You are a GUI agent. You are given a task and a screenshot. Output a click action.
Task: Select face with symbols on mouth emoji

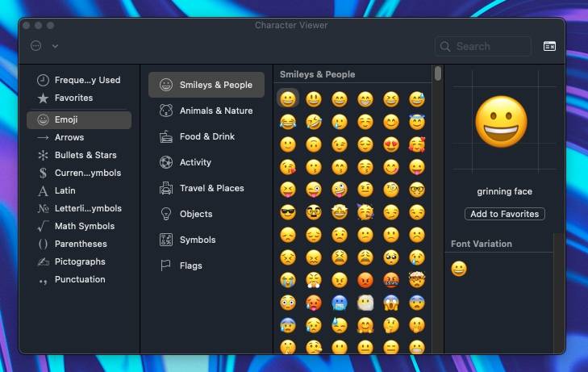point(390,280)
